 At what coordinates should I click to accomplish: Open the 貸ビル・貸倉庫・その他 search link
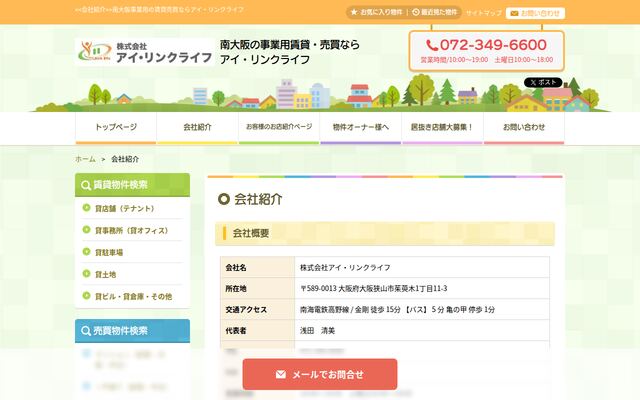(133, 296)
